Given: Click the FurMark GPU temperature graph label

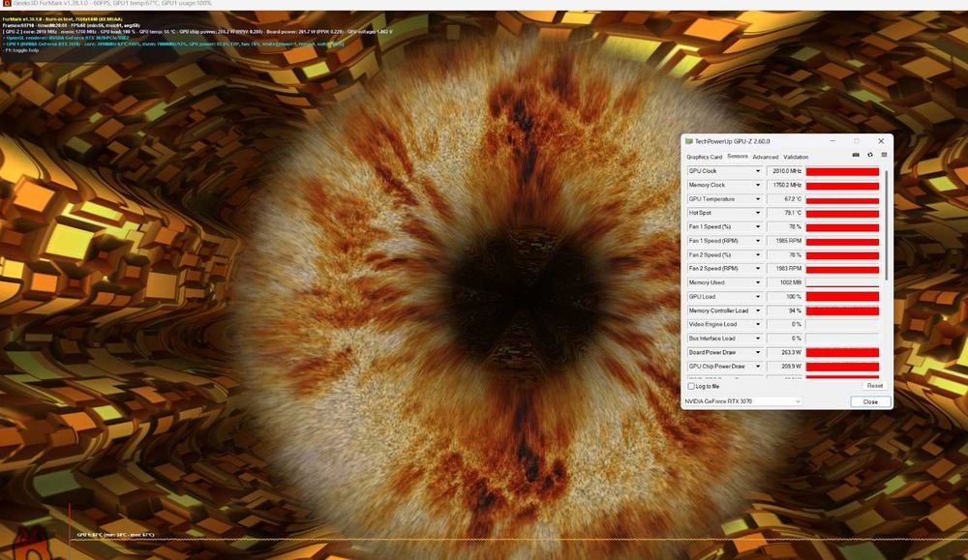Looking at the screenshot, I should pos(115,535).
